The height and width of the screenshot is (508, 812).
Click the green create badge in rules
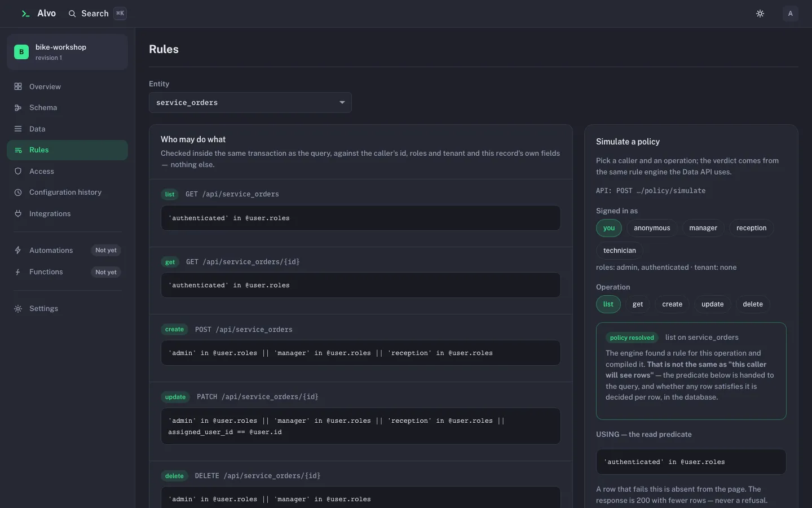pyautogui.click(x=174, y=330)
